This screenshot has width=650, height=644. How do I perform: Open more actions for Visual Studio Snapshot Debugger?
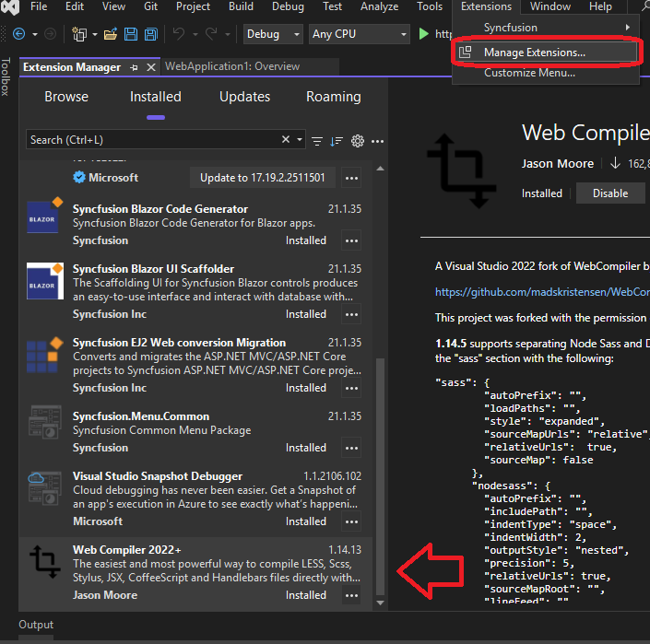click(x=351, y=521)
